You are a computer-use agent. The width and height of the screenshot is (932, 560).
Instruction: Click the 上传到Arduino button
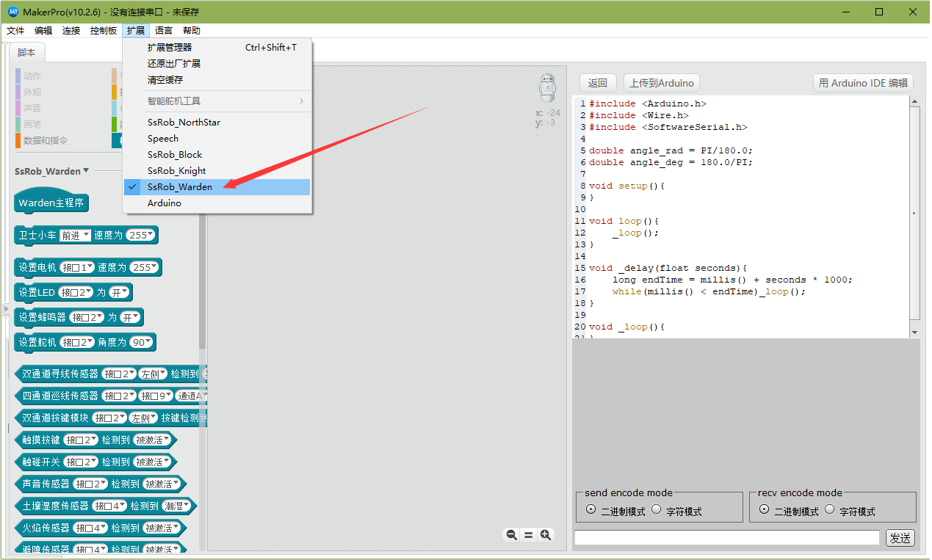pos(661,83)
